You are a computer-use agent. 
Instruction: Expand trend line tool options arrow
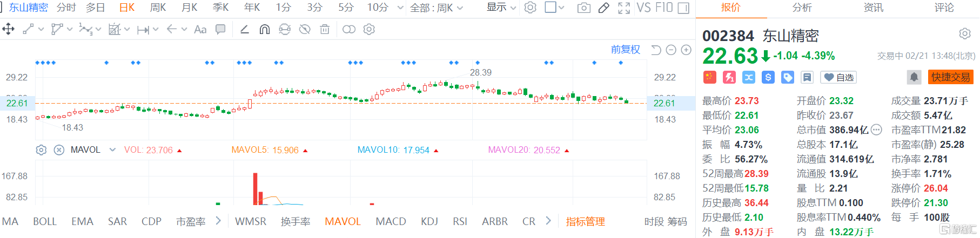tap(41, 30)
